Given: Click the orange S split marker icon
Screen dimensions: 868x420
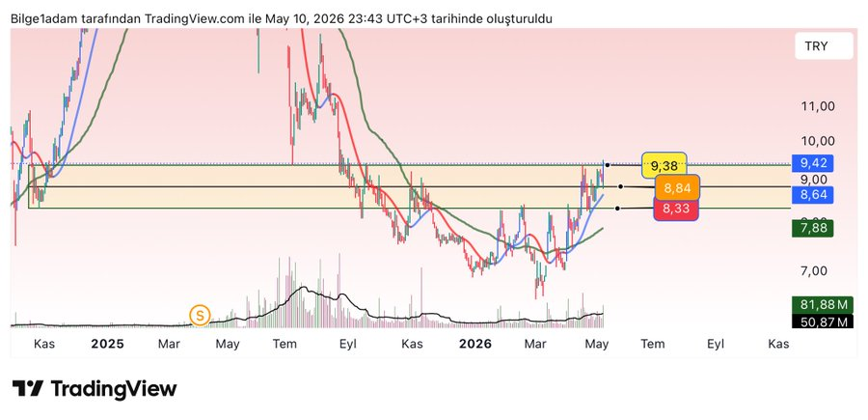Looking at the screenshot, I should (x=200, y=316).
